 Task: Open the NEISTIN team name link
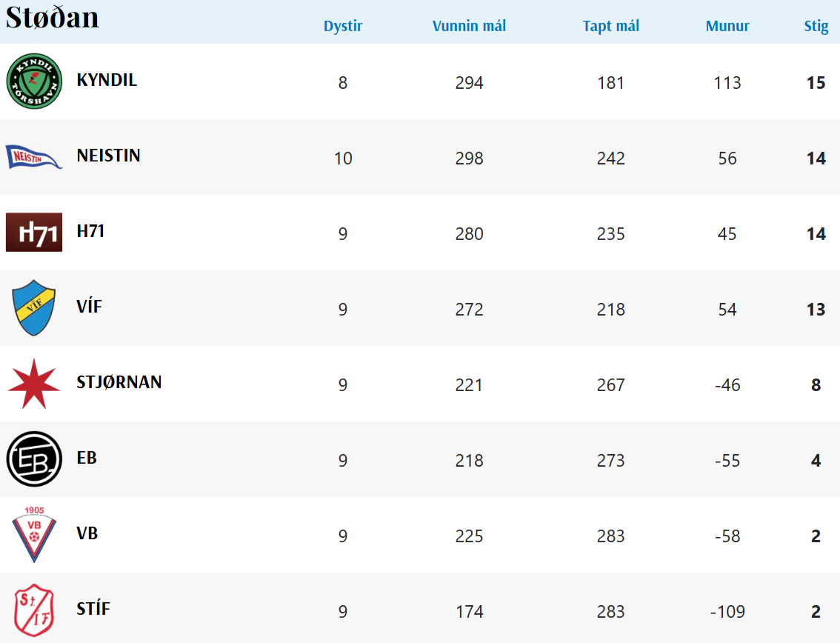(x=108, y=156)
